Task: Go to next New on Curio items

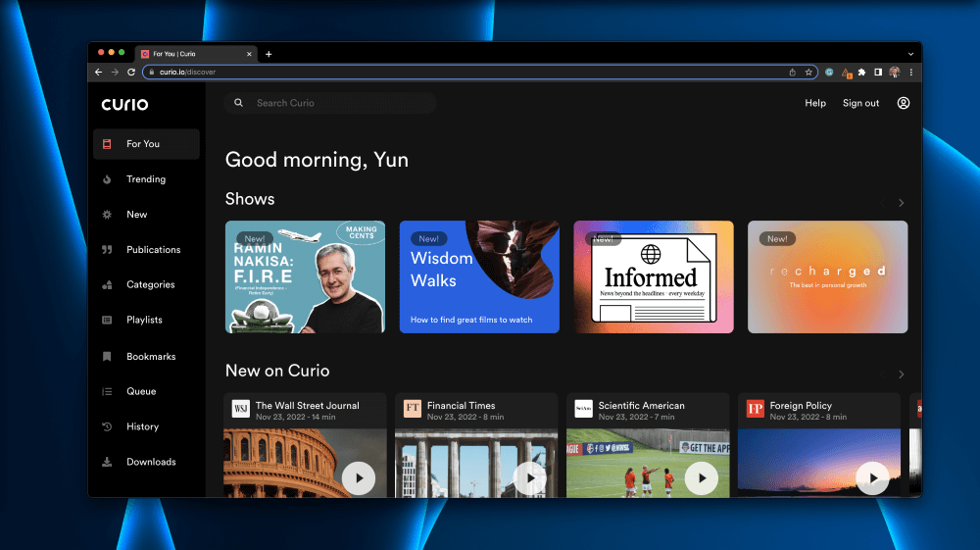Action: tap(902, 375)
